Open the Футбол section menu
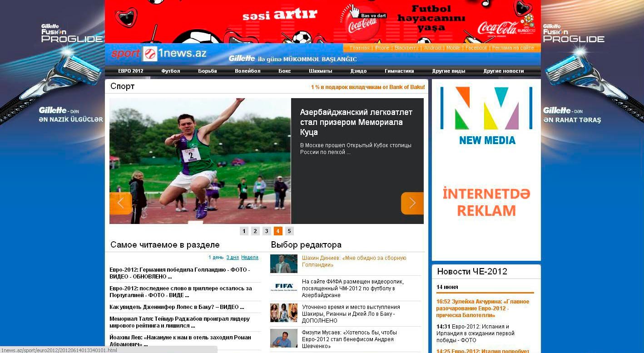Screen dimensions: 644x353 [x=171, y=71]
